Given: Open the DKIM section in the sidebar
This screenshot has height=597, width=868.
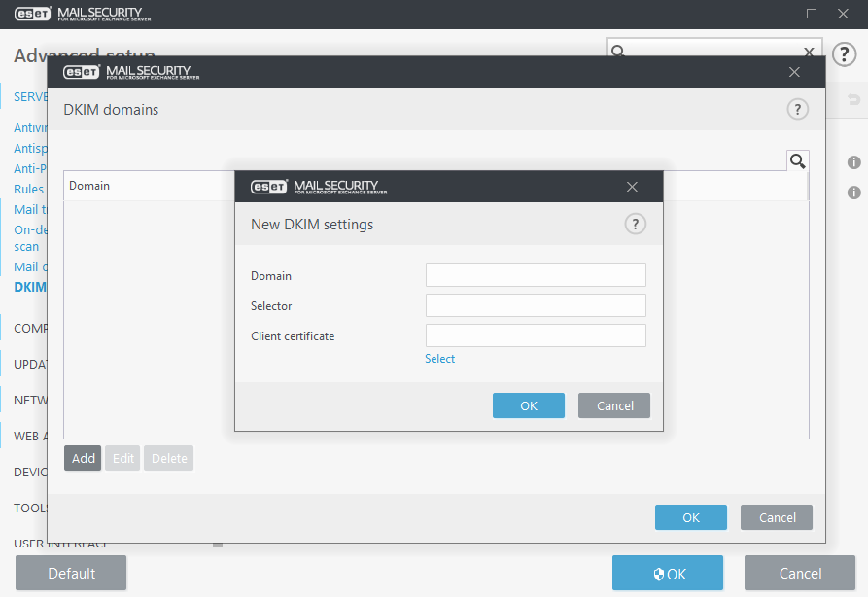Looking at the screenshot, I should tap(30, 287).
